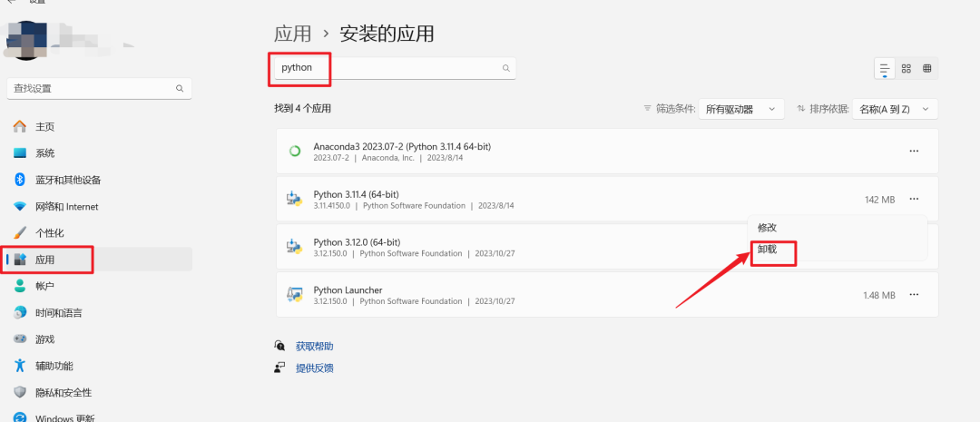Viewport: 980px width, 422px height.
Task: Click the 找到 4 个应用 result count
Action: click(302, 109)
